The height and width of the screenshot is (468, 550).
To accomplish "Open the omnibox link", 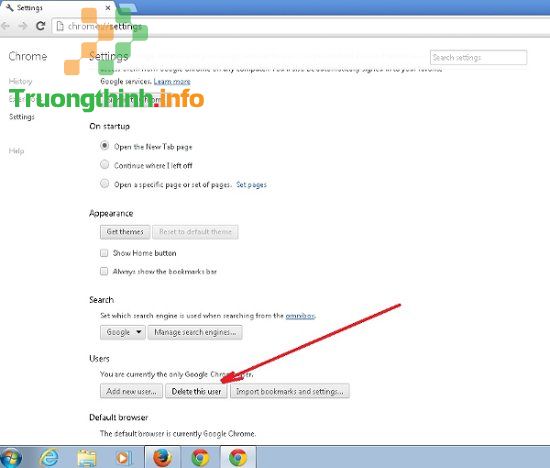I will 300,316.
